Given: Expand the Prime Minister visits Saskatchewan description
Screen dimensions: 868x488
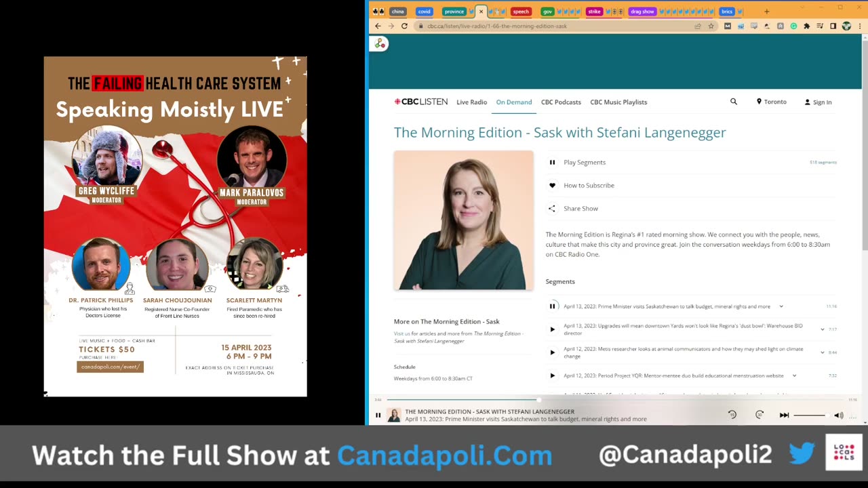Looking at the screenshot, I should click(781, 306).
